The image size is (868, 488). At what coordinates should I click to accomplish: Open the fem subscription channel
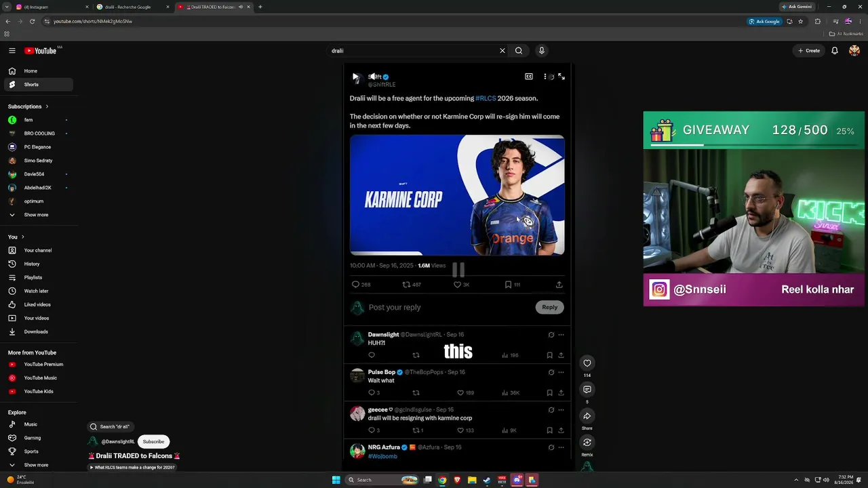click(x=38, y=120)
